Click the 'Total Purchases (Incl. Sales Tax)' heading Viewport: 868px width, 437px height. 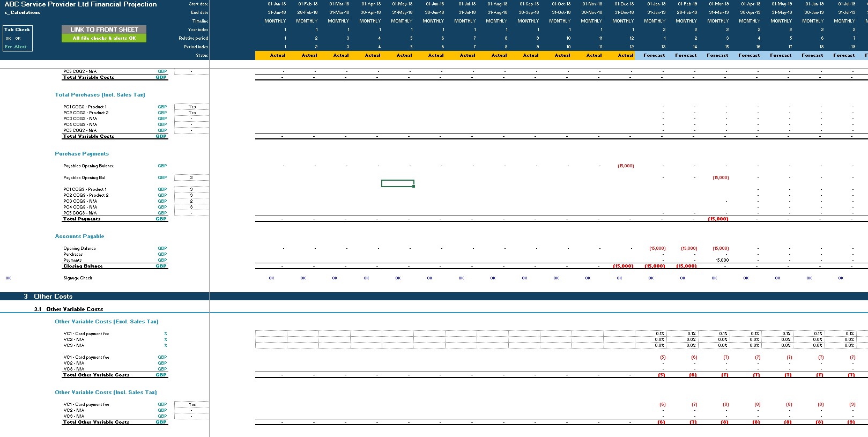tap(100, 95)
